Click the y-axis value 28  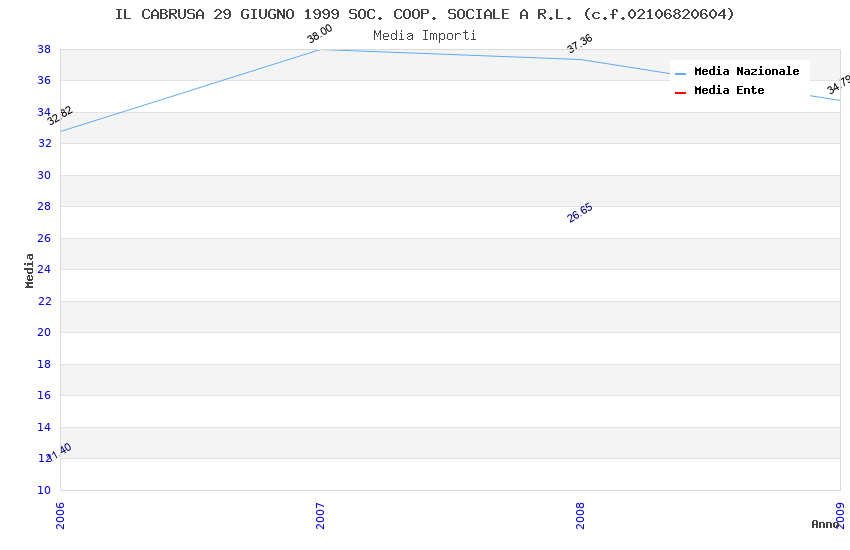(44, 206)
